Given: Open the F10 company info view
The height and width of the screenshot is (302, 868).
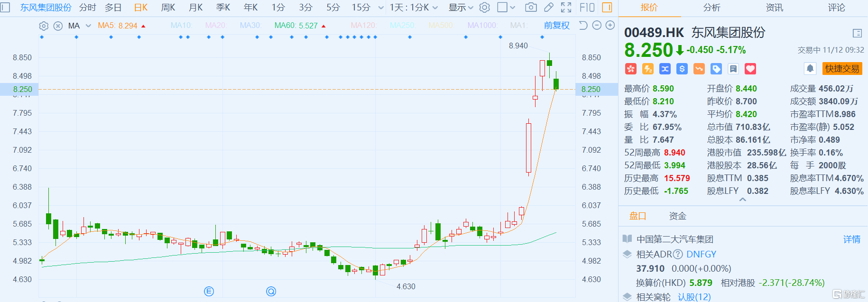Looking at the screenshot, I should click(x=587, y=8).
